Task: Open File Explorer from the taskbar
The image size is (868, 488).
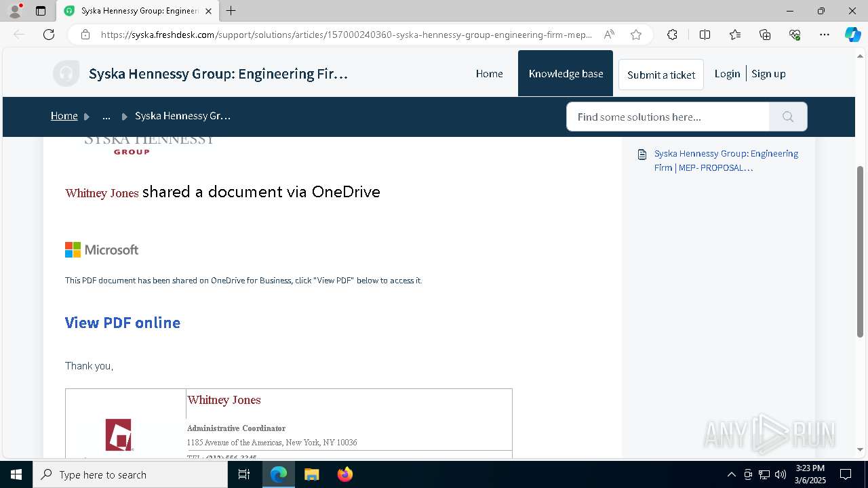Action: click(x=311, y=474)
